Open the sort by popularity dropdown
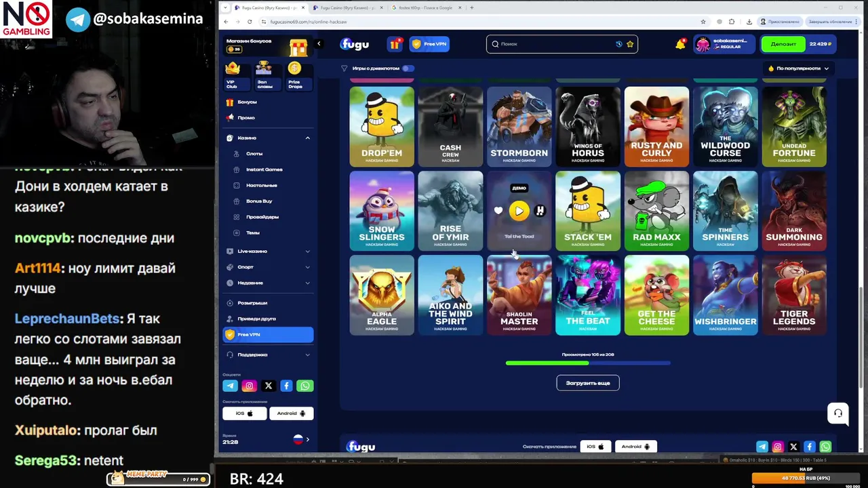Viewport: 868px width, 488px height. click(x=799, y=68)
